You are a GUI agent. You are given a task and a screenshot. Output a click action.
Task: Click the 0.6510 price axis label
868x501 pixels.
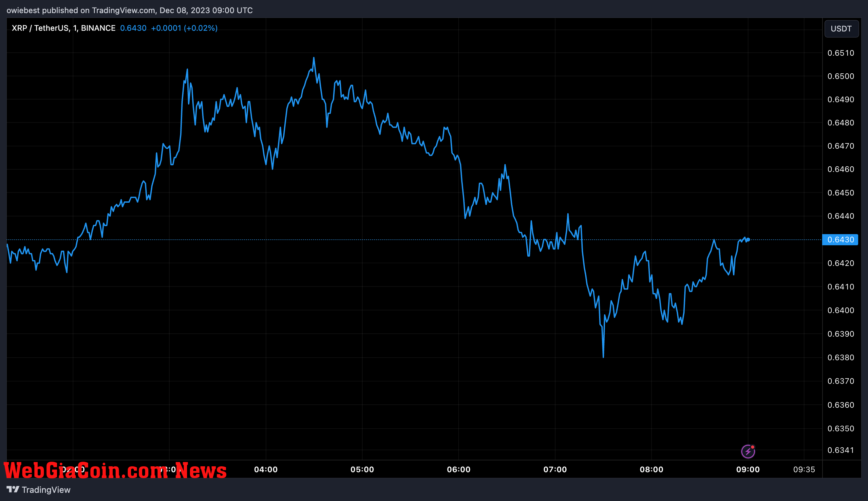click(840, 53)
